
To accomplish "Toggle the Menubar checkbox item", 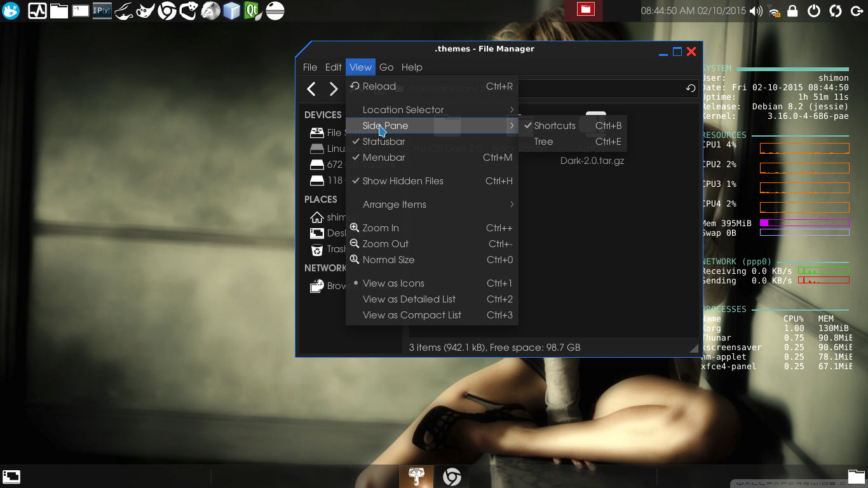I will click(432, 158).
